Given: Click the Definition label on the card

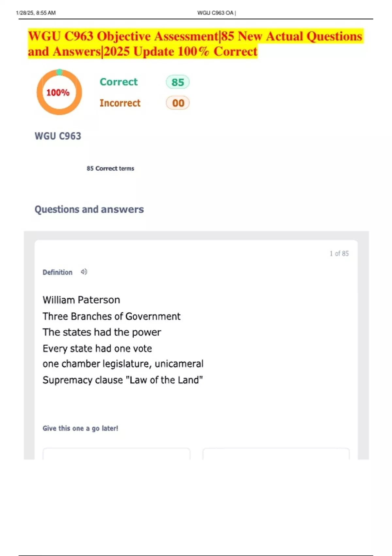Looking at the screenshot, I should pyautogui.click(x=57, y=272).
